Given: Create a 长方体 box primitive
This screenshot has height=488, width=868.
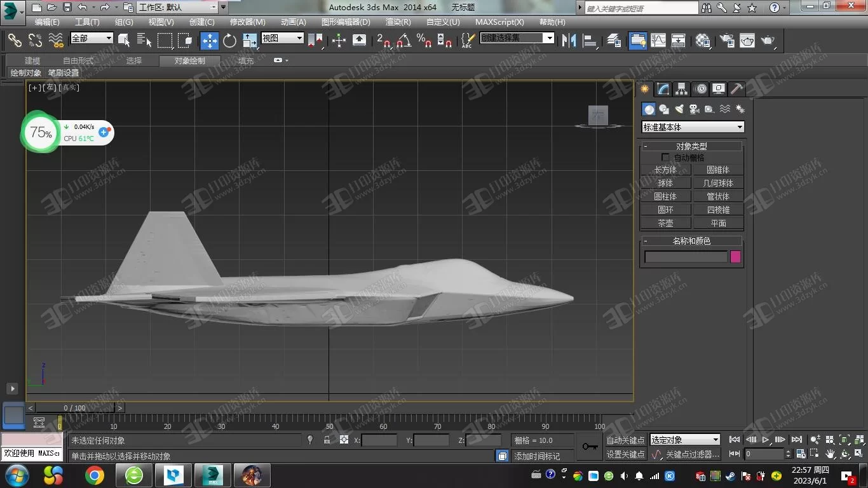Looking at the screenshot, I should [x=665, y=170].
